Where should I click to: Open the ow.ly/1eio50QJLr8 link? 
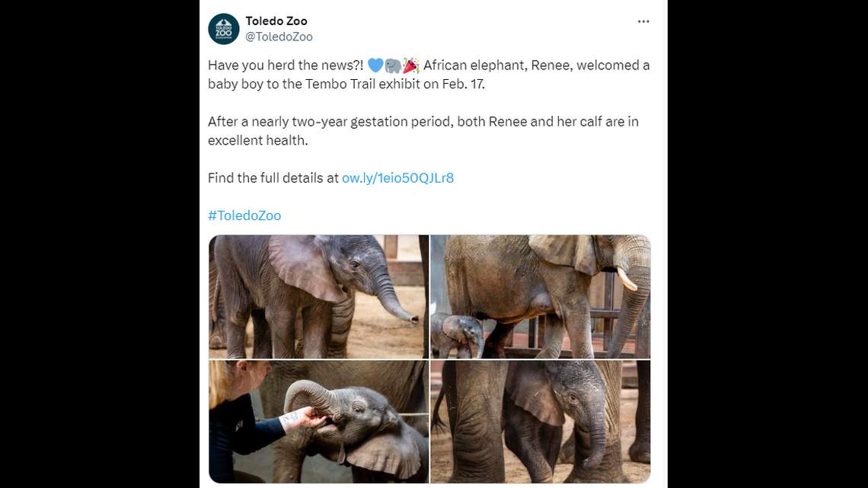(397, 177)
